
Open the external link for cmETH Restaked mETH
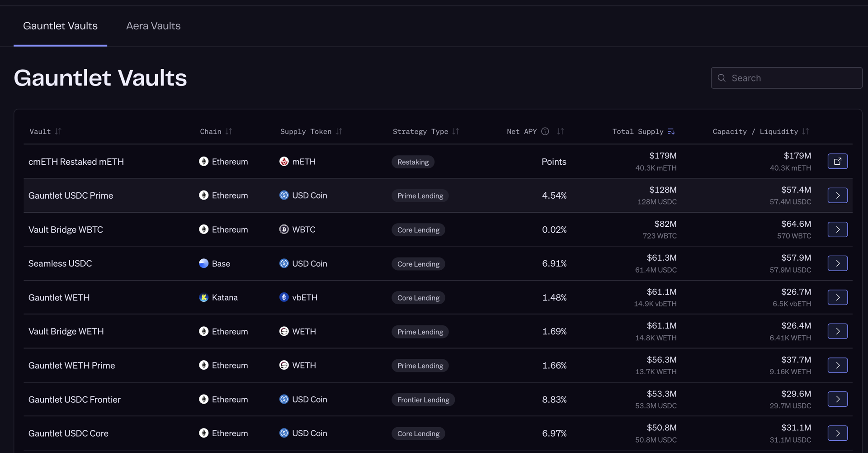coord(838,161)
